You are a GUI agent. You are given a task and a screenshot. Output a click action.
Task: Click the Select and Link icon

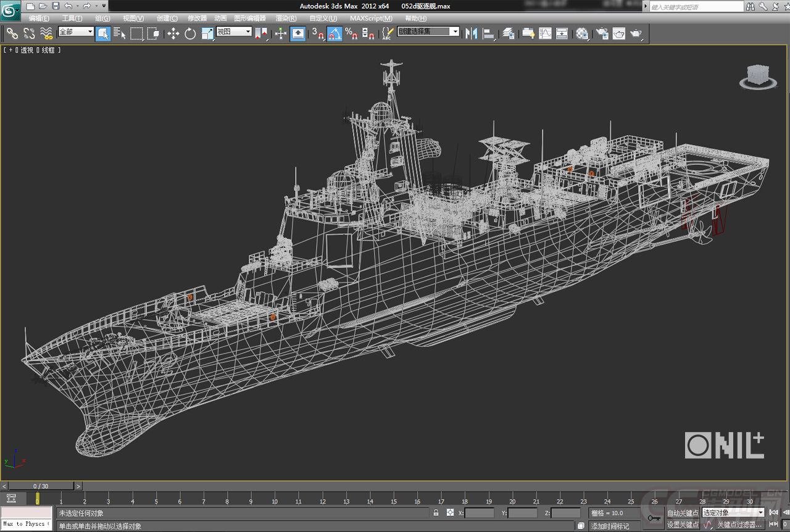tap(14, 33)
